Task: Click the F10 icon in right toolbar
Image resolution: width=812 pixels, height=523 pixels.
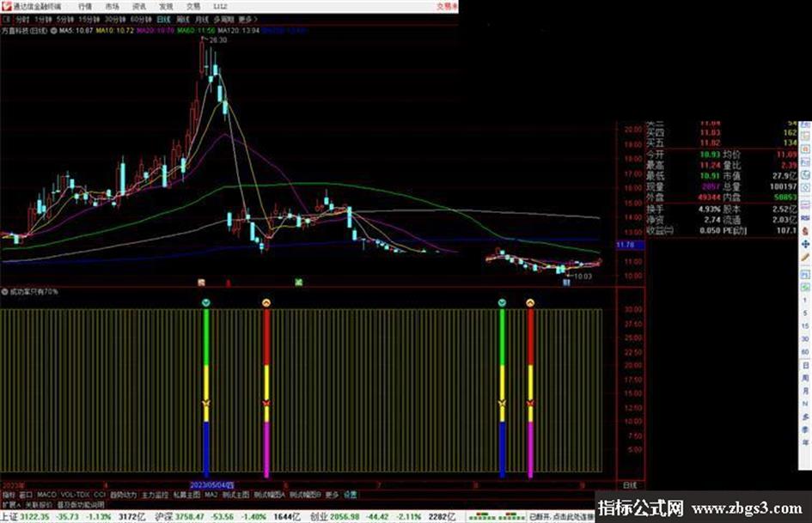Action: click(805, 273)
